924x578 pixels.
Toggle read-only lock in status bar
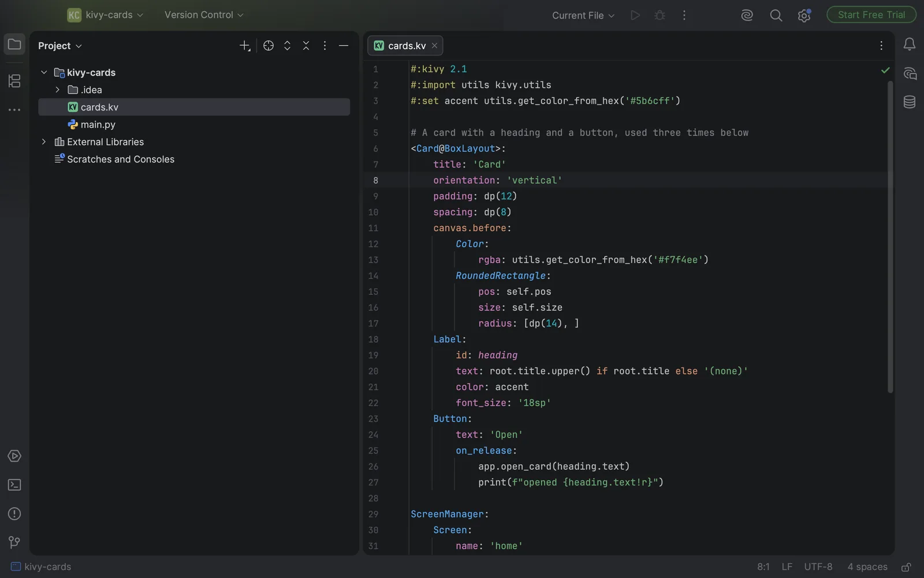coord(906,567)
